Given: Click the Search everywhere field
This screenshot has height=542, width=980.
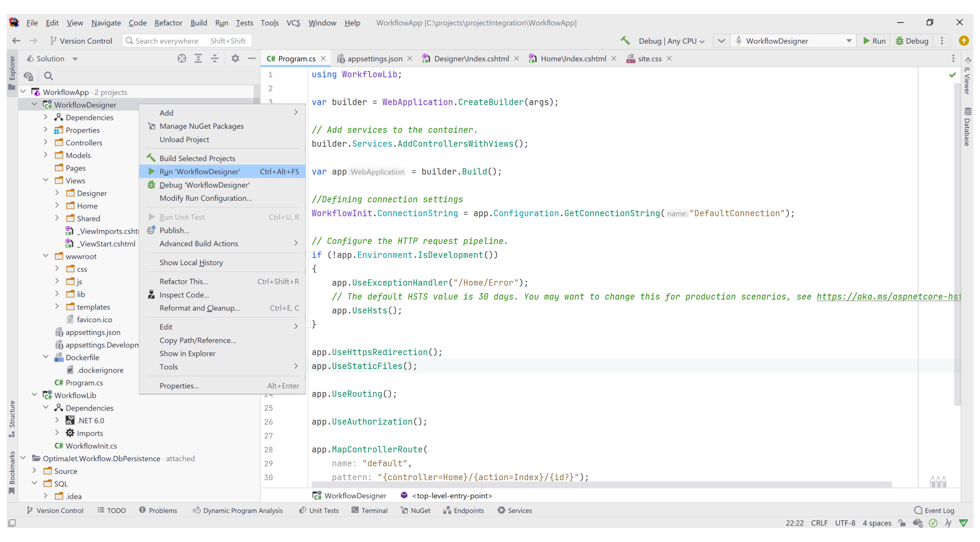Looking at the screenshot, I should [187, 41].
